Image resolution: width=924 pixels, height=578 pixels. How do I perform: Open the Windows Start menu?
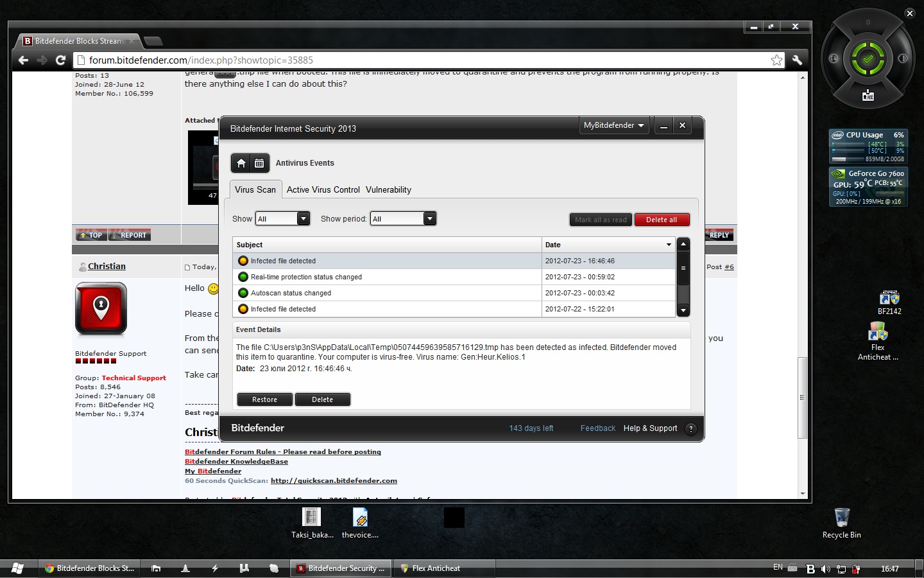[17, 568]
